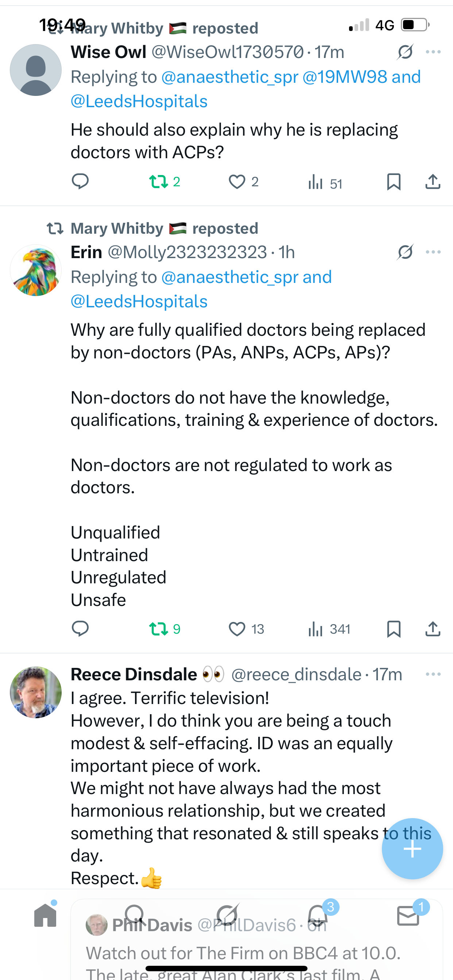Open Messages inbox icon
Viewport: 453px width, 980px height.
(x=408, y=915)
